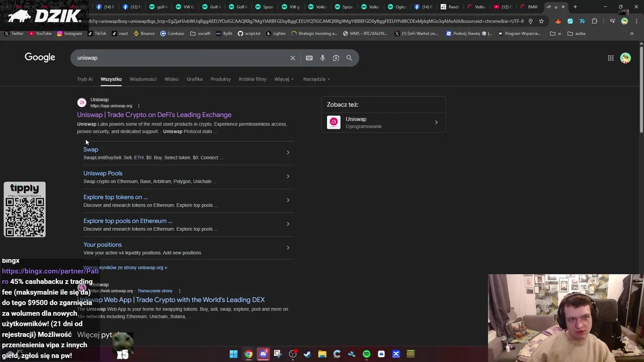Open Spotify from the taskbar
644x362 pixels.
tap(366, 354)
